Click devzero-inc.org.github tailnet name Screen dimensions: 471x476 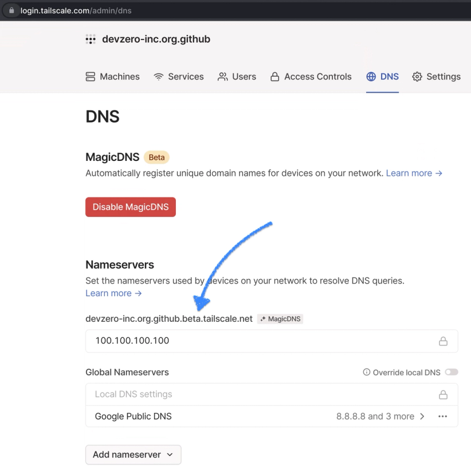tap(156, 39)
